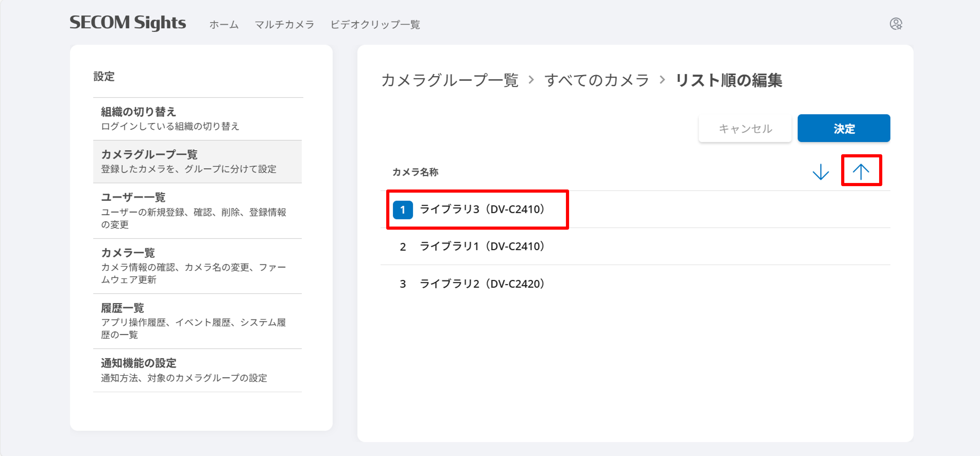Select the blue number 1 badge
Image resolution: width=980 pixels, height=456 pixels.
pyautogui.click(x=403, y=209)
